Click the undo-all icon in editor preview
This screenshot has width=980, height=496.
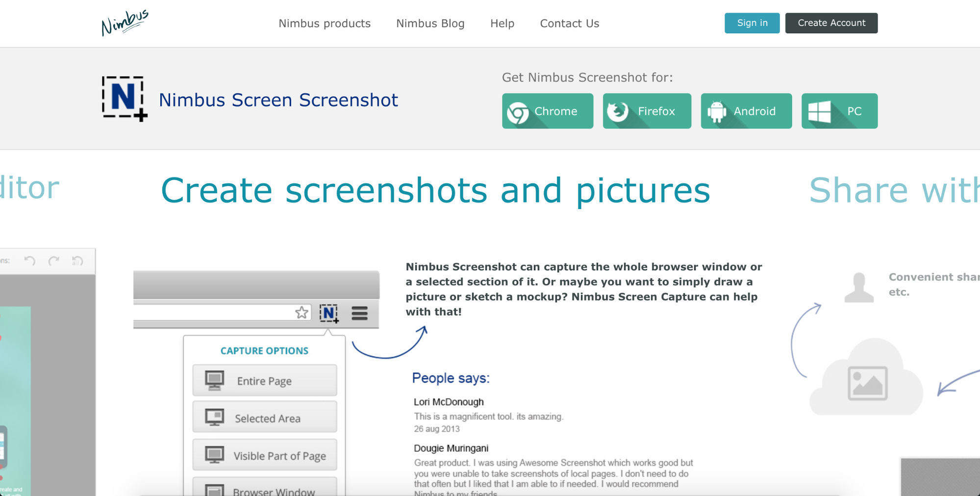click(77, 261)
